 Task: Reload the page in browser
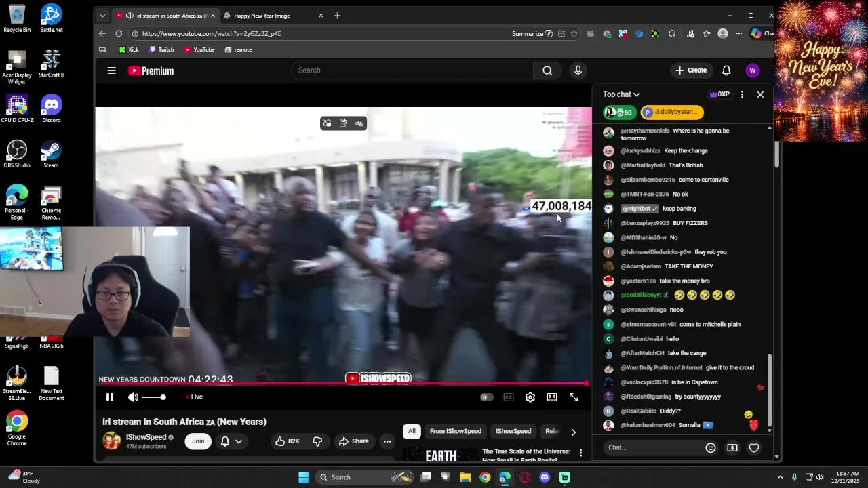[119, 33]
